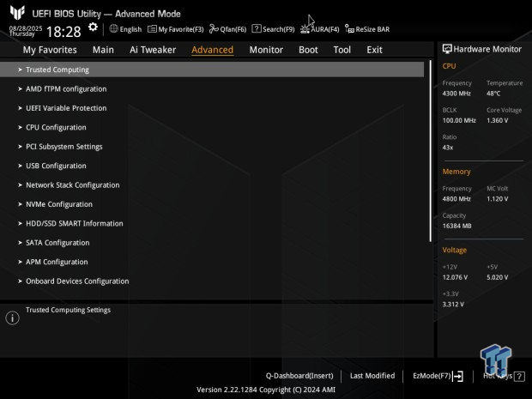Image resolution: width=532 pixels, height=399 pixels.
Task: Click the 18:28 clock display
Action: coord(63,33)
